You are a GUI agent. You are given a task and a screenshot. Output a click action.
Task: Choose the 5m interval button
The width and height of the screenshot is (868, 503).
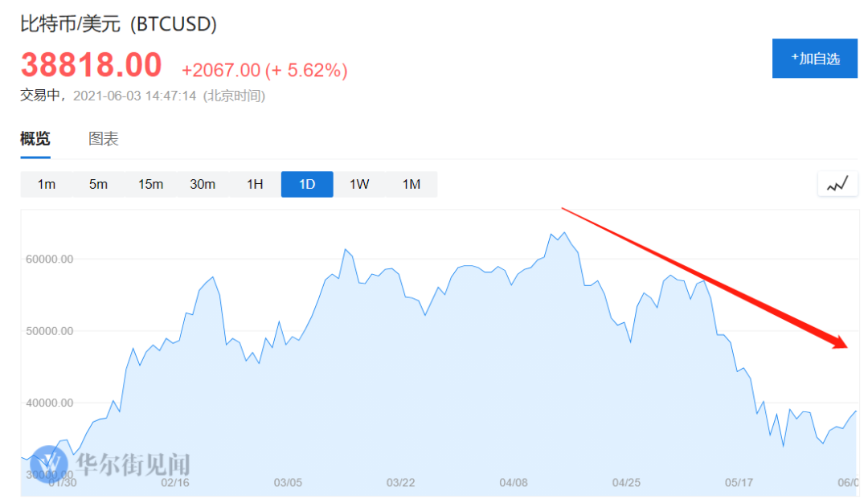click(98, 184)
